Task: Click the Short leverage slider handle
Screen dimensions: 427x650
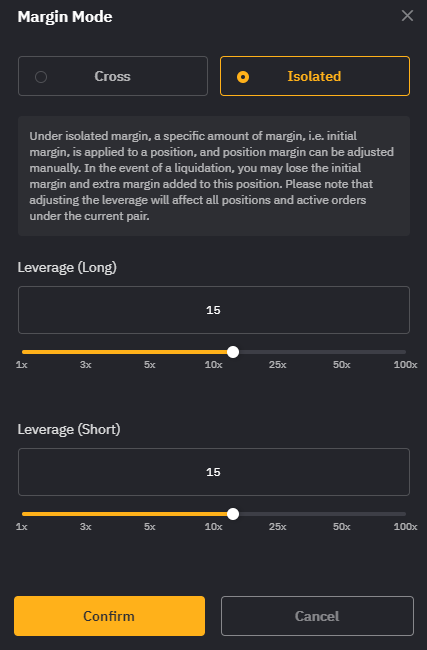Action: tap(233, 514)
